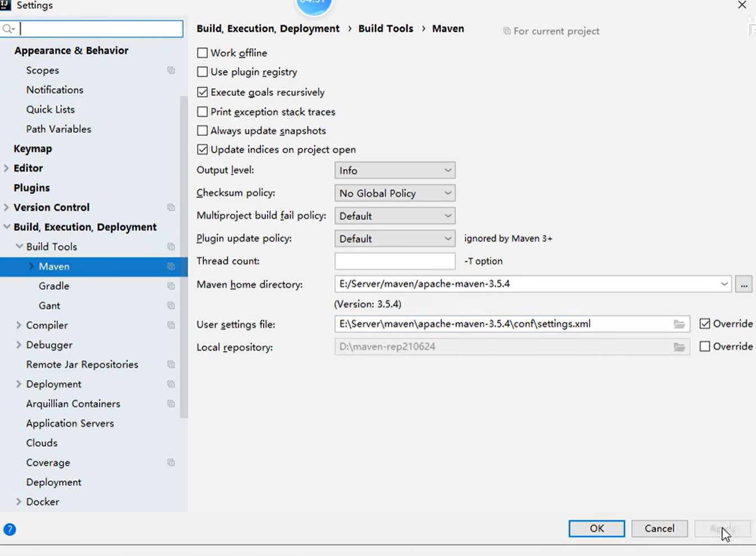Screen dimensions: 756x556
Task: Open Maven home directory dropdown arrow
Action: pyautogui.click(x=724, y=284)
